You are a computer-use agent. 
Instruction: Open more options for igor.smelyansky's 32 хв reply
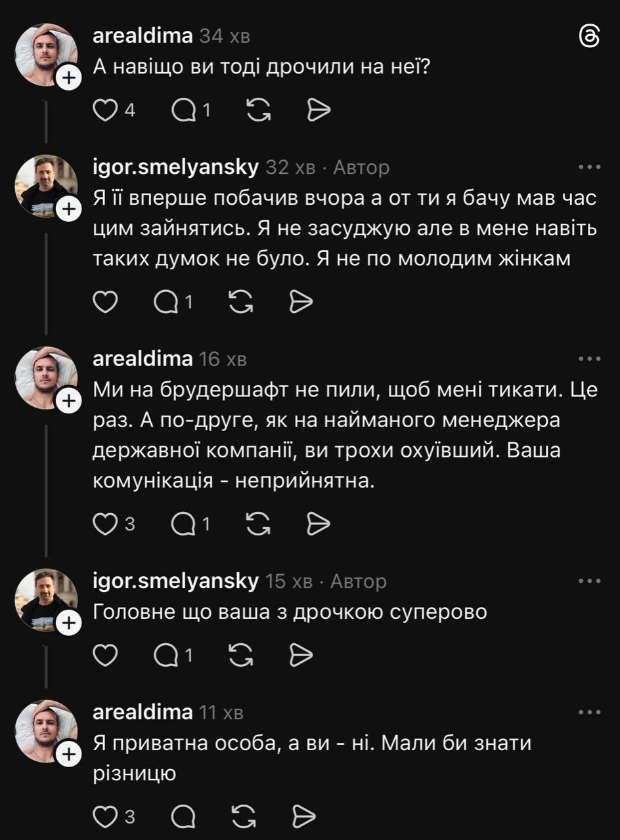(x=589, y=167)
